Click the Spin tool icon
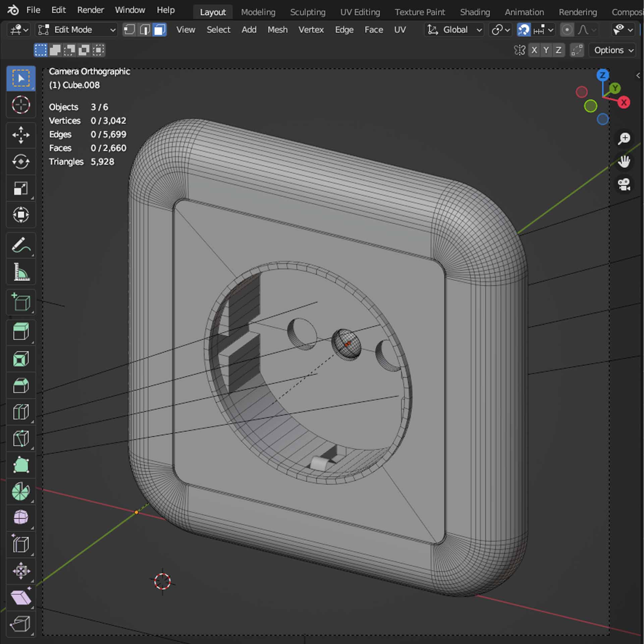Viewport: 644px width, 644px height. pos(21,492)
